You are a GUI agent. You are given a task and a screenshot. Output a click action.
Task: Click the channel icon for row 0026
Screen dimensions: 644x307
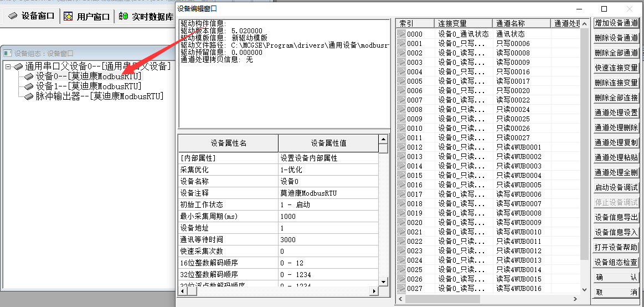(401, 279)
